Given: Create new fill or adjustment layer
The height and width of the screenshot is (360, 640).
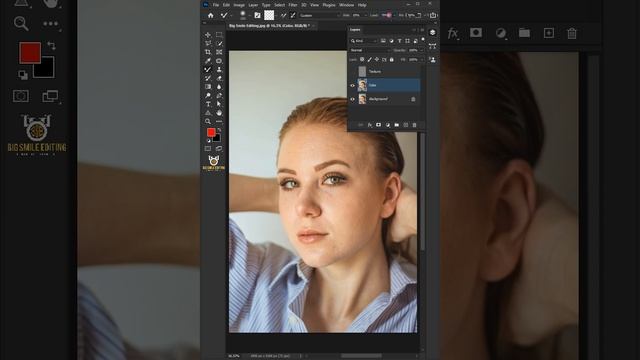Looking at the screenshot, I should (387, 125).
